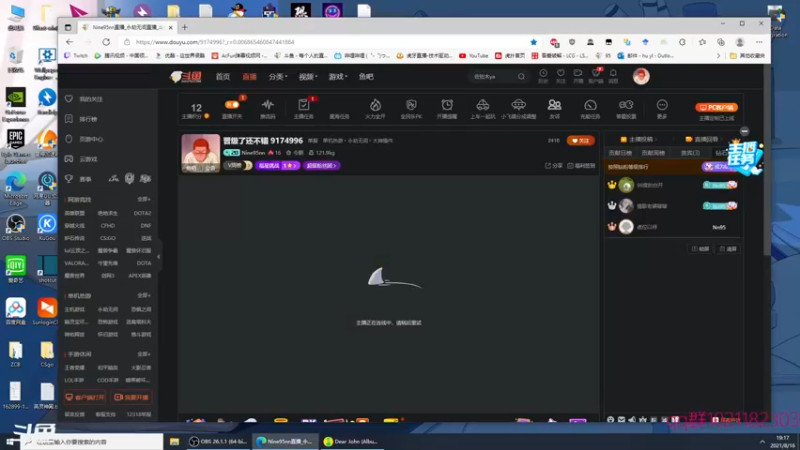The image size is (800, 450).
Task: Expand the 视频 video dropdown
Action: point(308,77)
